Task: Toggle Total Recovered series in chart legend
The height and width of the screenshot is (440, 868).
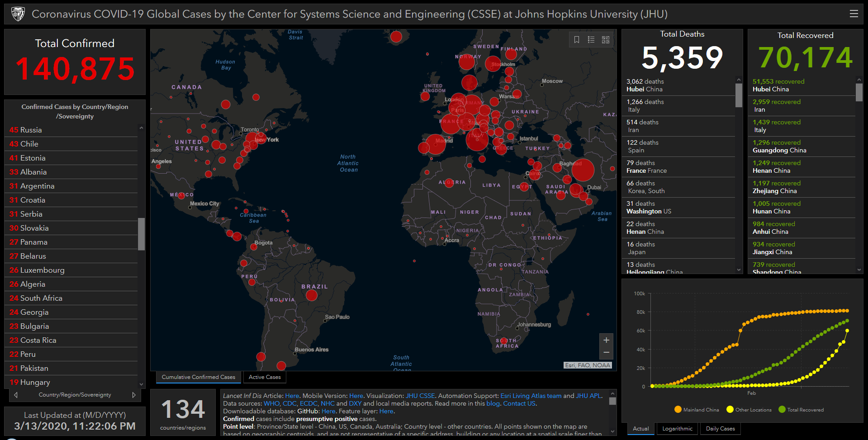Action: pos(801,410)
